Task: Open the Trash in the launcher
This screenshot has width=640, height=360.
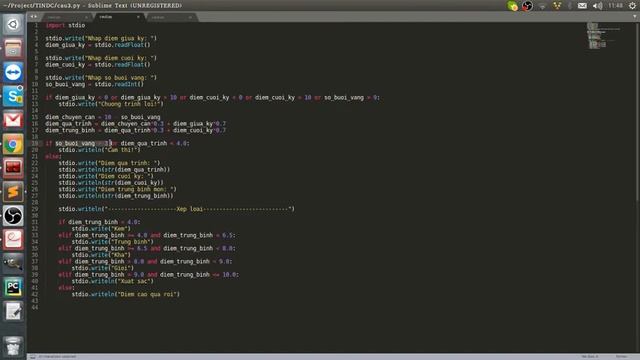Action: coord(13,346)
